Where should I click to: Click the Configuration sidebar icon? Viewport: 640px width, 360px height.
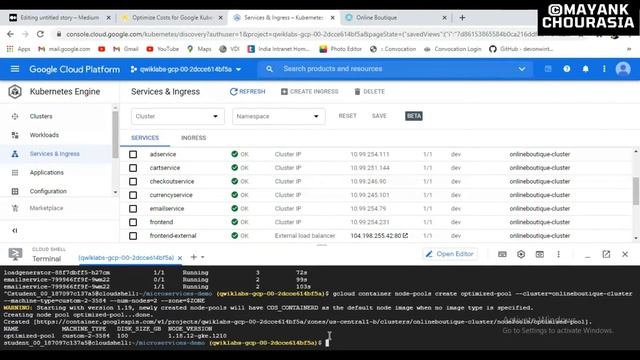[x=15, y=191]
